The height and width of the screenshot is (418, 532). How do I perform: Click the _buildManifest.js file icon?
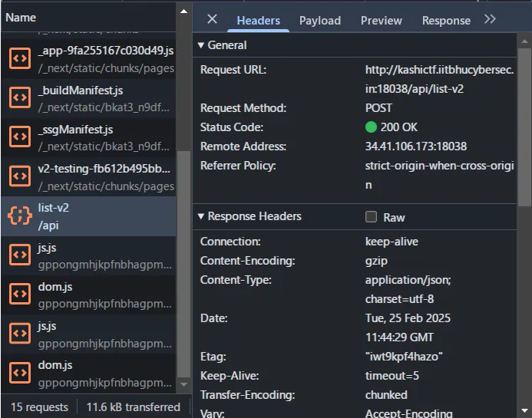(19, 97)
